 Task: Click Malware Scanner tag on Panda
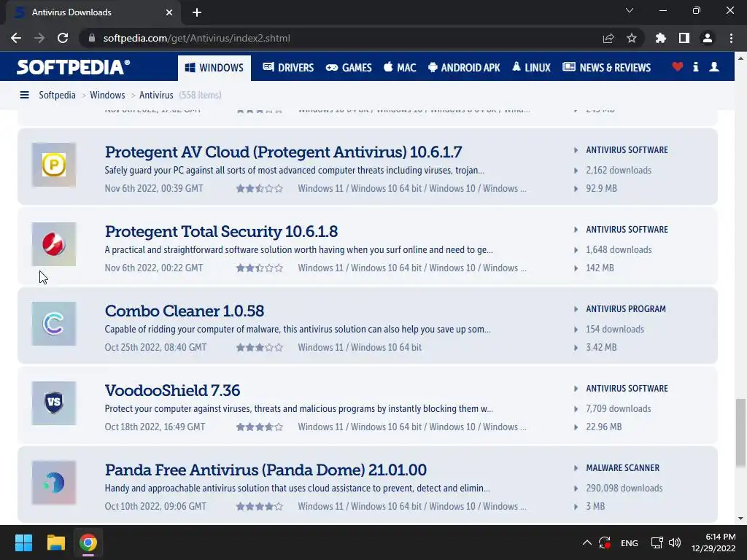tap(623, 468)
